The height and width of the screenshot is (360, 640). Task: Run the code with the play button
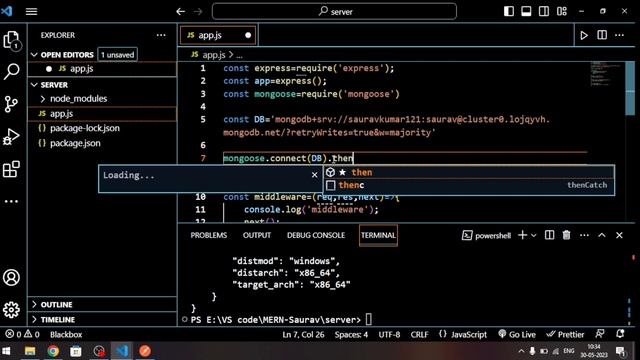[584, 36]
